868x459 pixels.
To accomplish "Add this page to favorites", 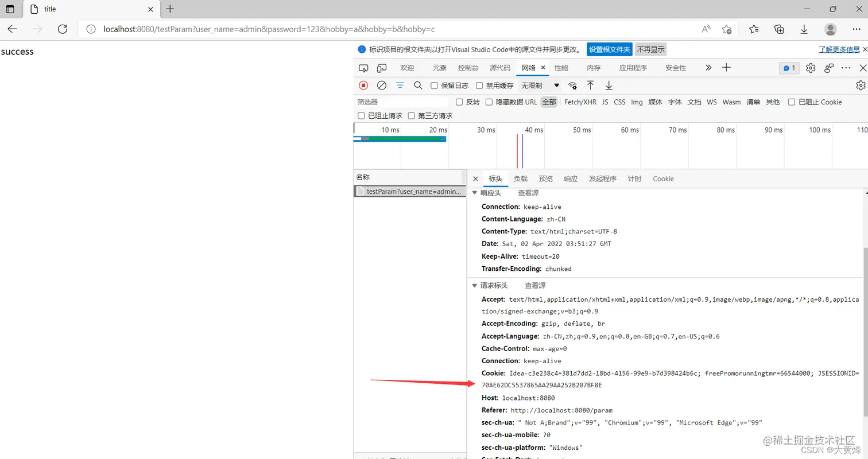I will click(727, 29).
